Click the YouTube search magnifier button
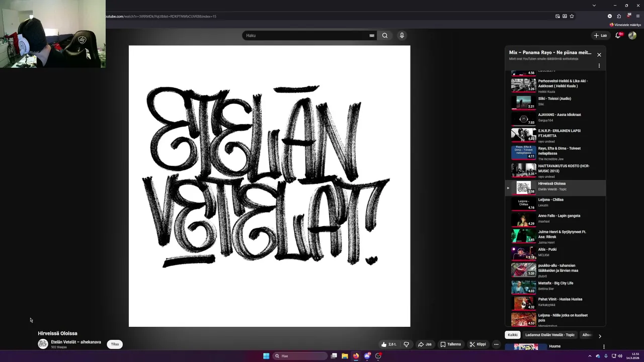644x362 pixels. click(x=385, y=36)
